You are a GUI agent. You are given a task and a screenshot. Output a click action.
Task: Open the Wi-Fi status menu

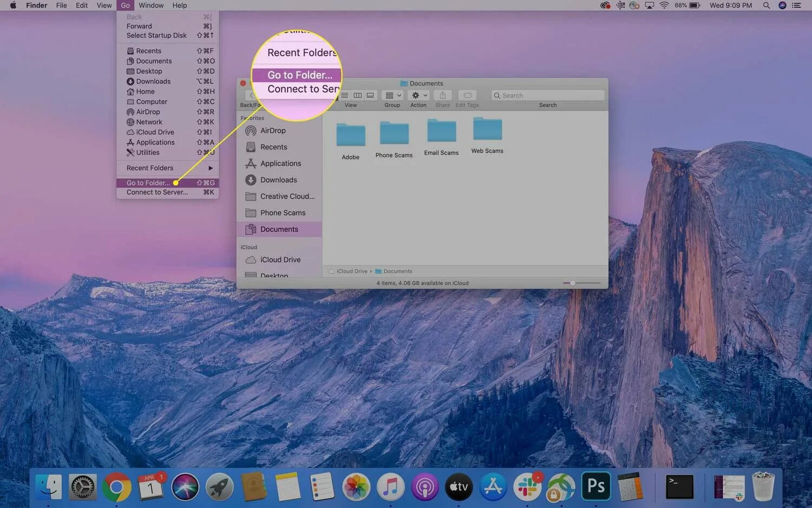click(664, 5)
